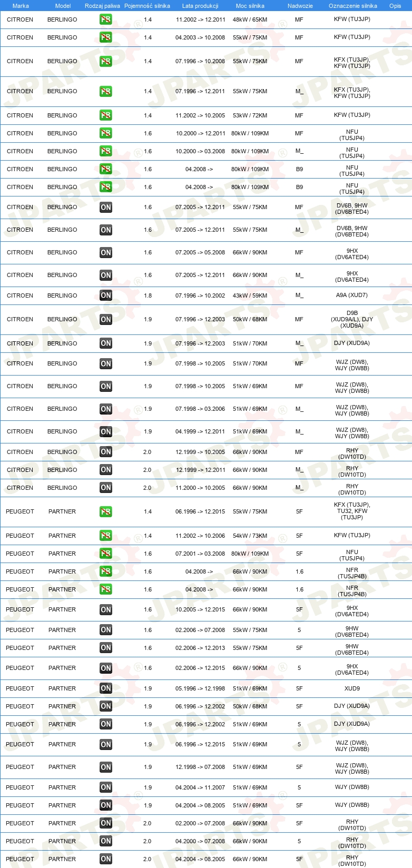This screenshot has width=412, height=868.
Task: Click the Oznaczenie silnika column header
Action: click(353, 6)
